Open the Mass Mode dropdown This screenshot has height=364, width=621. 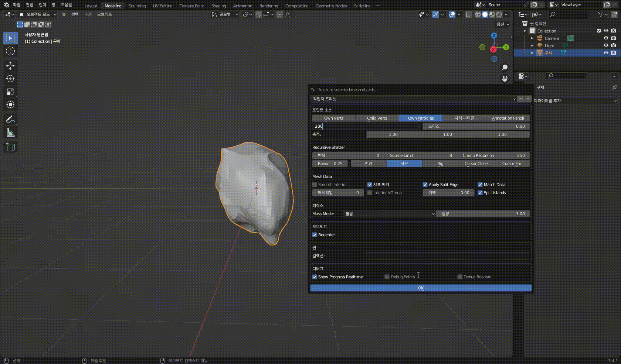388,214
